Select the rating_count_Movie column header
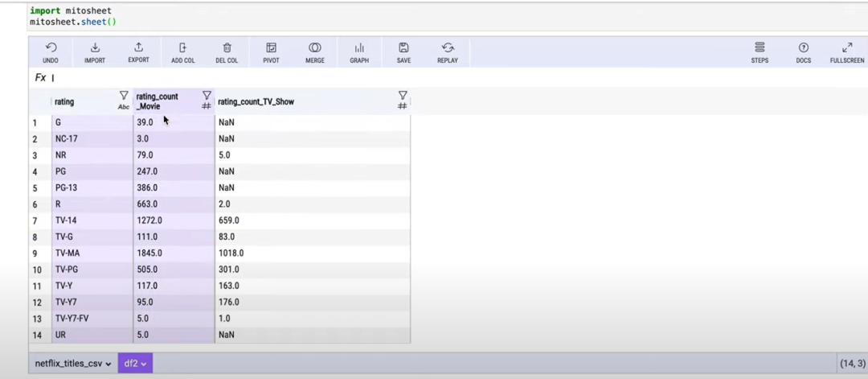 tap(158, 101)
